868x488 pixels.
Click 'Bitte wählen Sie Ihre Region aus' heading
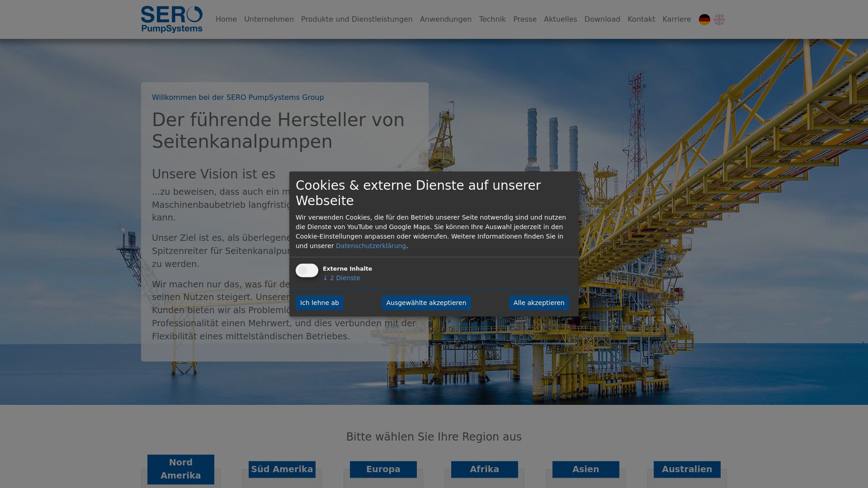coord(434,437)
